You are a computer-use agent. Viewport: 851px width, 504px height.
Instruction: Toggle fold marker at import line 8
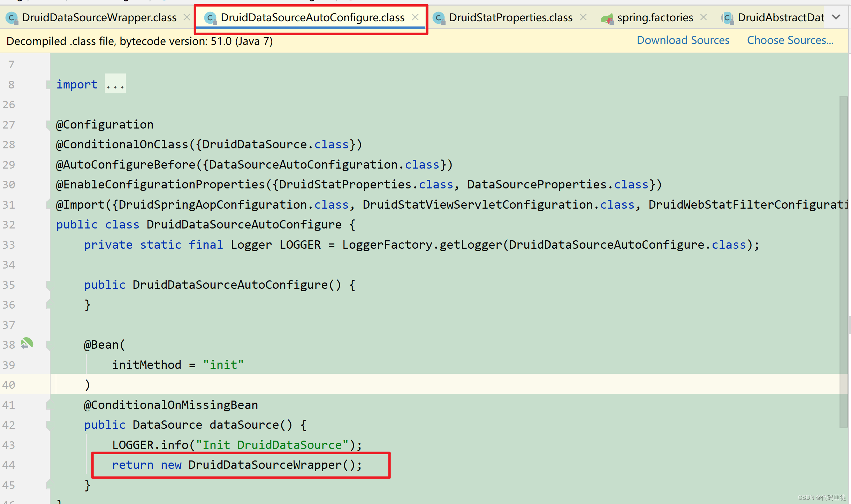click(48, 85)
